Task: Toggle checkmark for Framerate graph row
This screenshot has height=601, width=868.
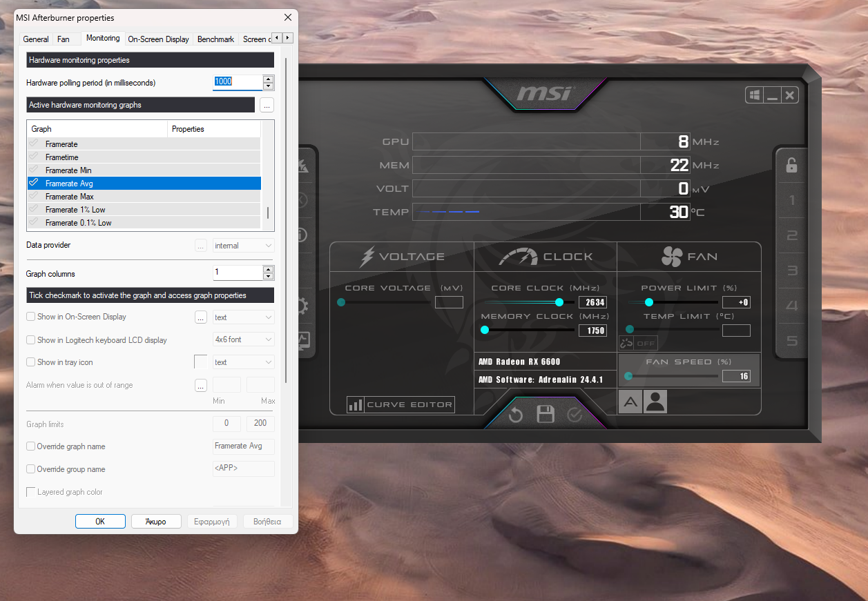Action: 33,144
